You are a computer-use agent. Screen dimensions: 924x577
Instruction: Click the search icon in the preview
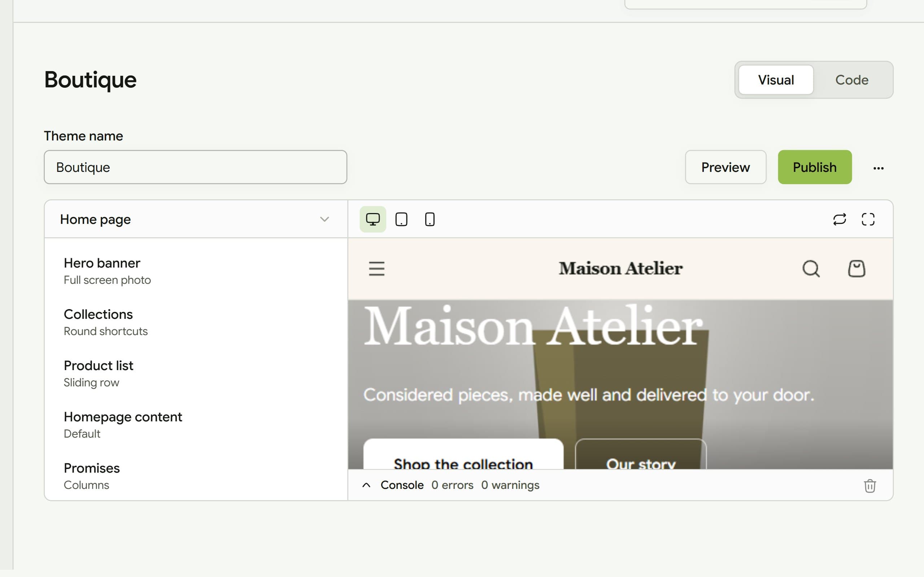click(811, 269)
